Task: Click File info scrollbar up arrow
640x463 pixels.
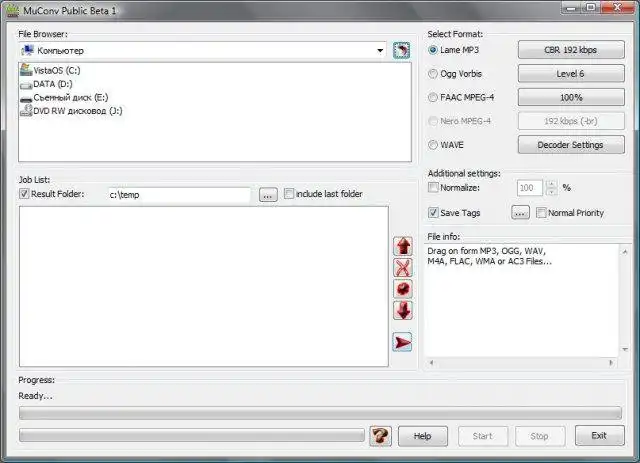Action: tap(625, 252)
